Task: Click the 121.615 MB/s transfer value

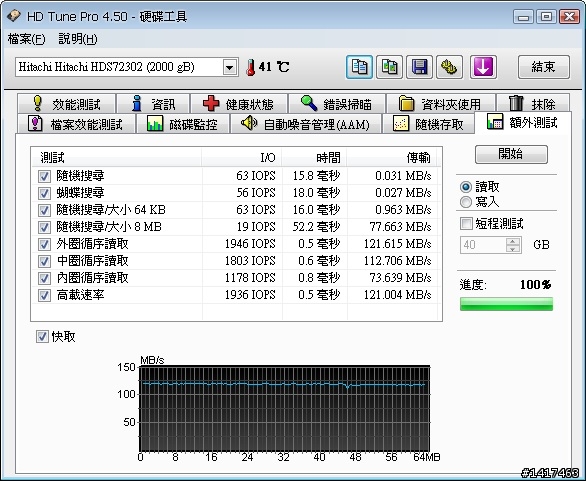Action: 398,244
